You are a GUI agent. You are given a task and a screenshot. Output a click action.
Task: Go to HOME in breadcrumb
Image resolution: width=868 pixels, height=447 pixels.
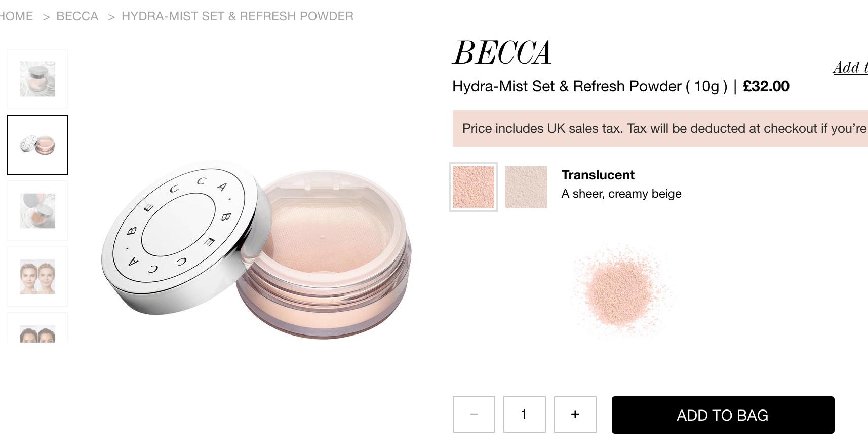click(16, 16)
